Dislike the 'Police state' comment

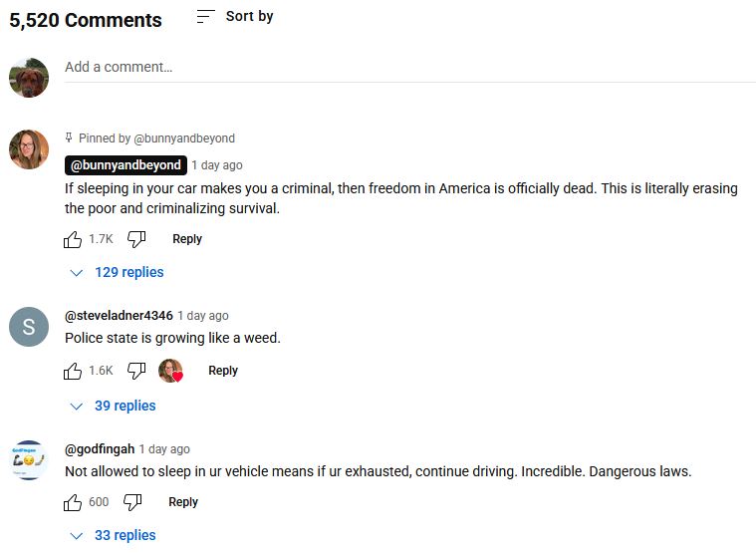(137, 371)
